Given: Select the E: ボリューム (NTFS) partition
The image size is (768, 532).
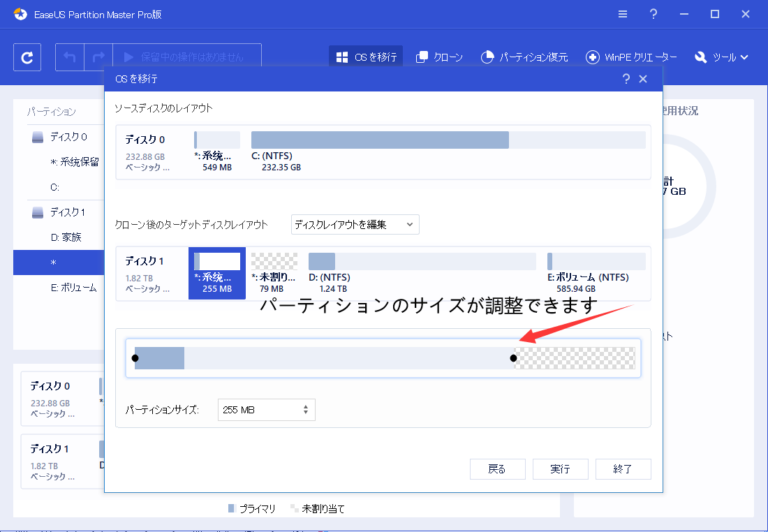Looking at the screenshot, I should (x=596, y=274).
